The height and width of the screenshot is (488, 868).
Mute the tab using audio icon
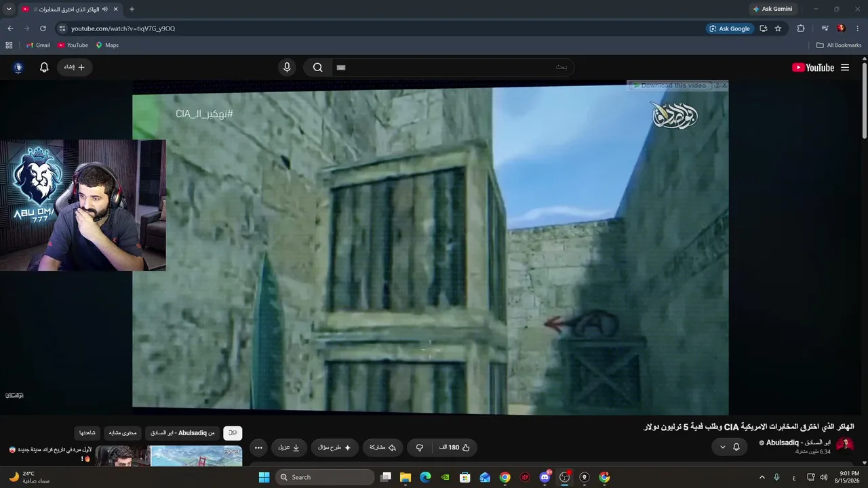[105, 9]
